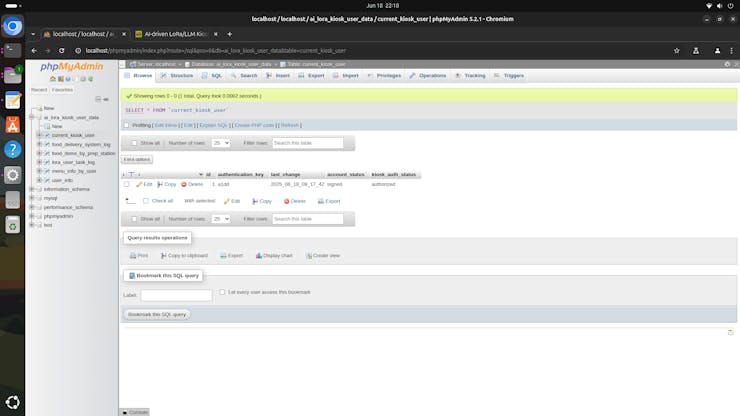Open the Operations tab

[428, 76]
